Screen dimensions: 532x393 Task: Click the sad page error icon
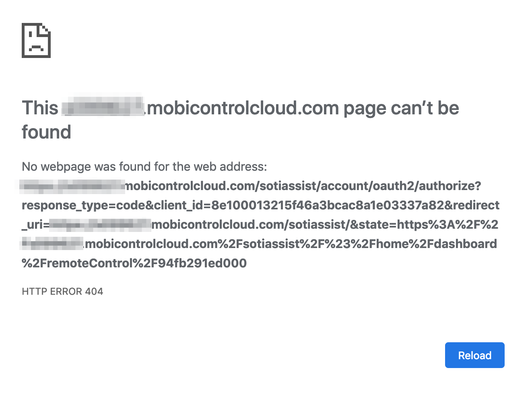pyautogui.click(x=36, y=41)
